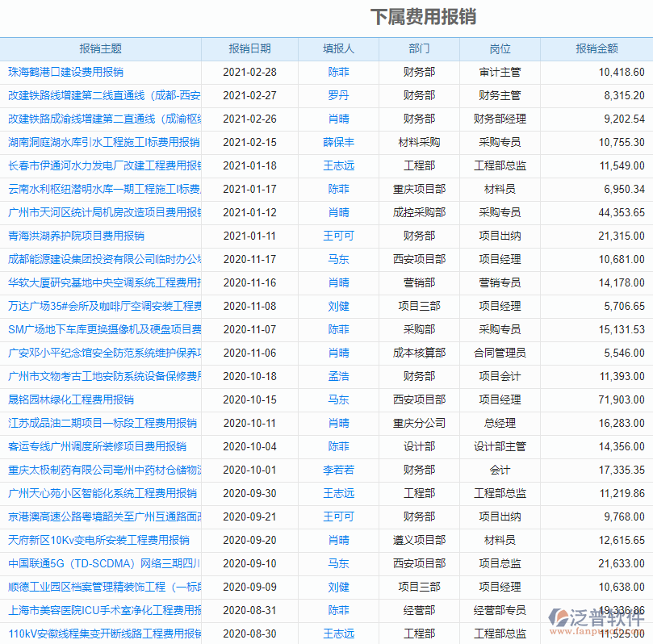Open 江苏成品油二期项目一标段工程费用报销
Viewport: 653px width, 644px height.
point(103,424)
